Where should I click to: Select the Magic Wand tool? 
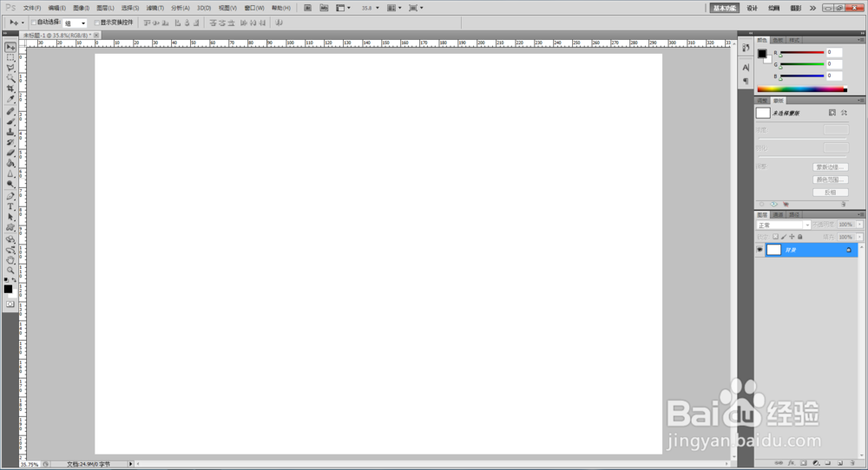(10, 79)
